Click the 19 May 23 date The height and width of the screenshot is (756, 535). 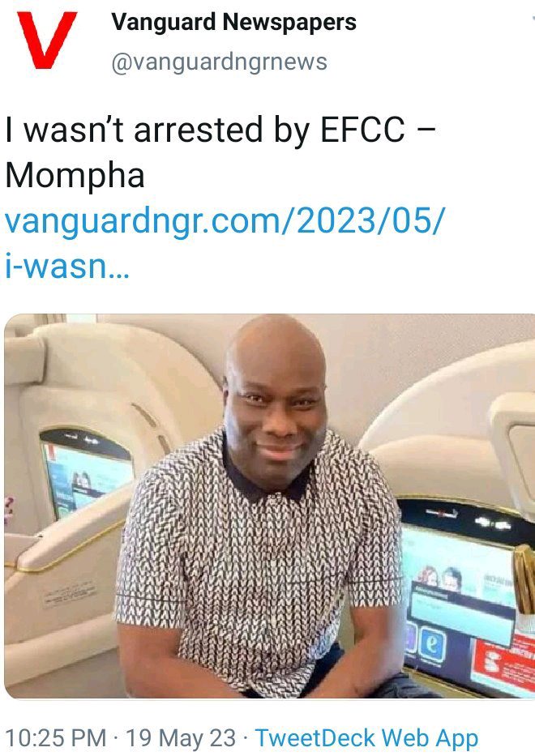(x=181, y=738)
